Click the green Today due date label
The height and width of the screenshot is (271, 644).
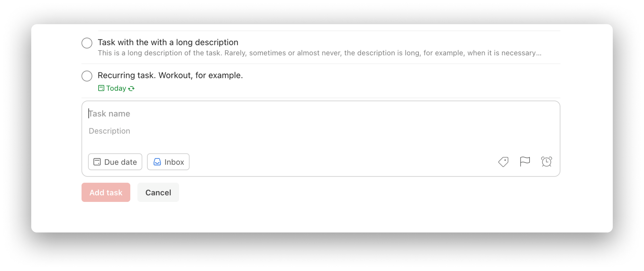click(x=116, y=88)
